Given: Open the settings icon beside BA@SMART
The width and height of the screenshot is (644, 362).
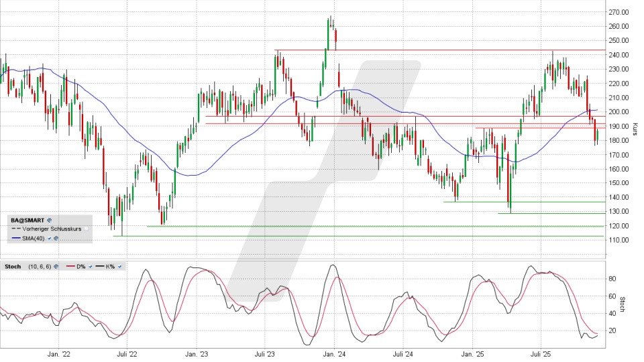Looking at the screenshot, I should pos(49,220).
